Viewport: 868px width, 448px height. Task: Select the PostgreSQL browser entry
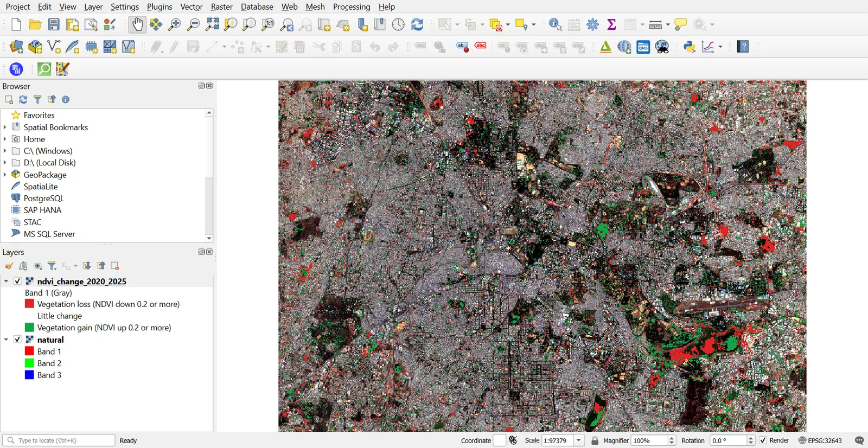43,199
